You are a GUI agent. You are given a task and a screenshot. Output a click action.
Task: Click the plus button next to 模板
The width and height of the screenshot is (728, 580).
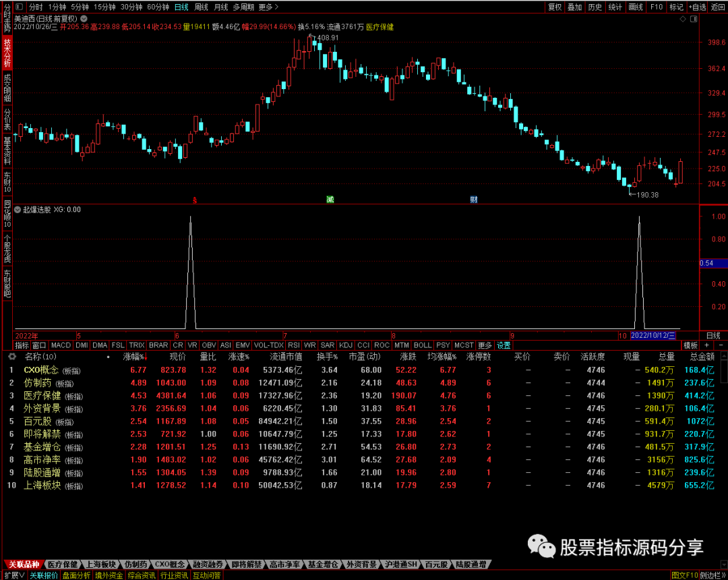[706, 345]
